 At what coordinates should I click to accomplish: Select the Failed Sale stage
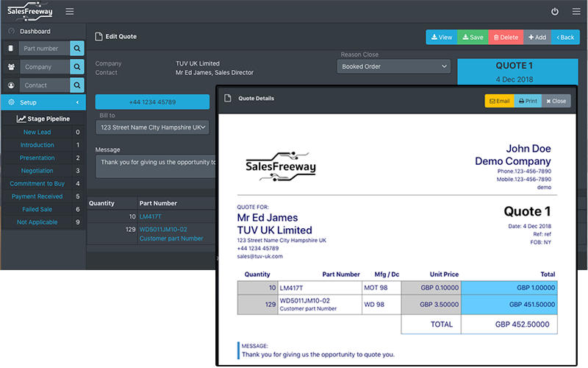(x=37, y=209)
